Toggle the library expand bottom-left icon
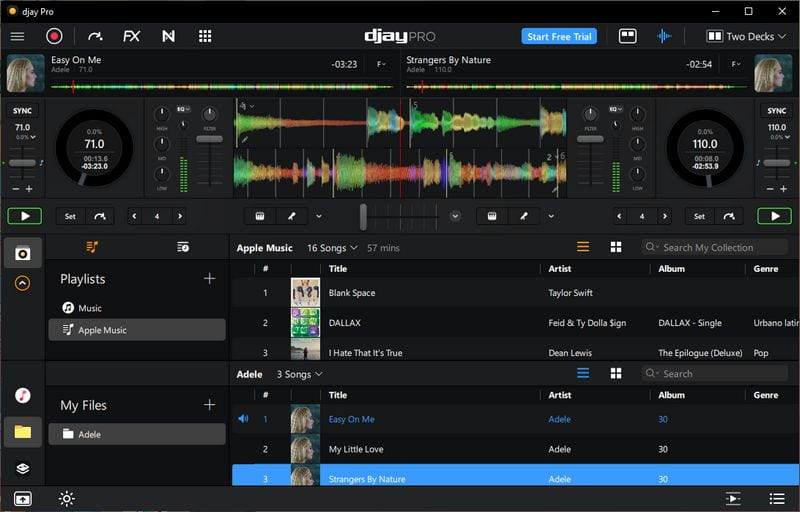800x512 pixels. (22, 498)
